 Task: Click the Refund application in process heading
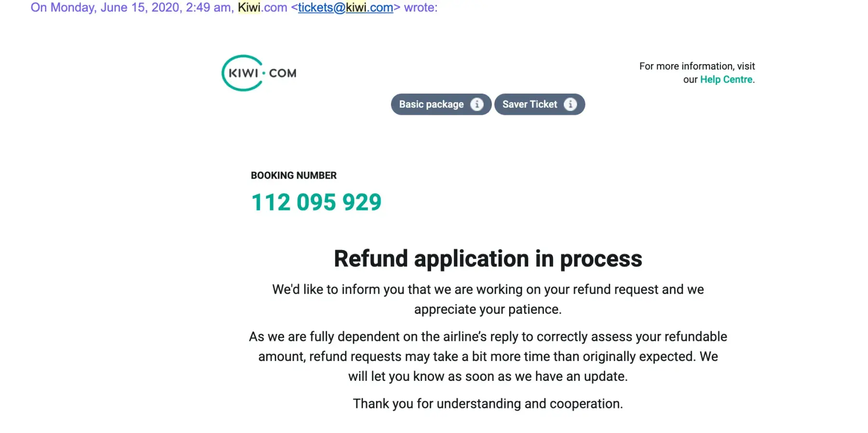(488, 259)
